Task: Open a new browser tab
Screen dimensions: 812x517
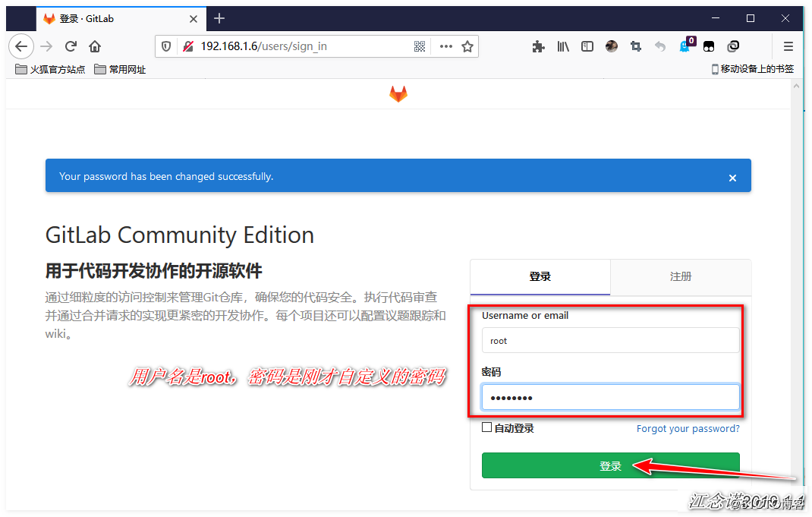Action: (x=219, y=19)
